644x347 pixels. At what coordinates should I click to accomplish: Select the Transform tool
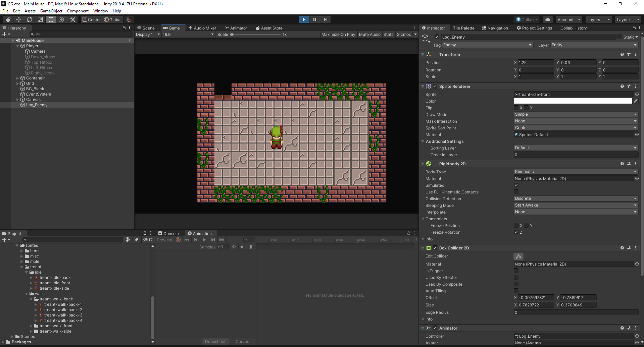[x=62, y=19]
